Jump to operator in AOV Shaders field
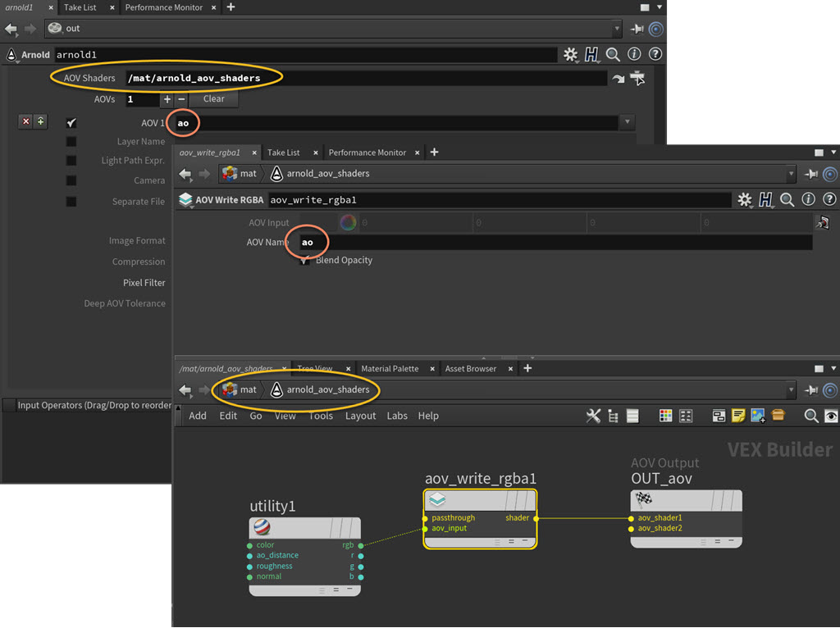This screenshot has width=840, height=628. point(619,79)
